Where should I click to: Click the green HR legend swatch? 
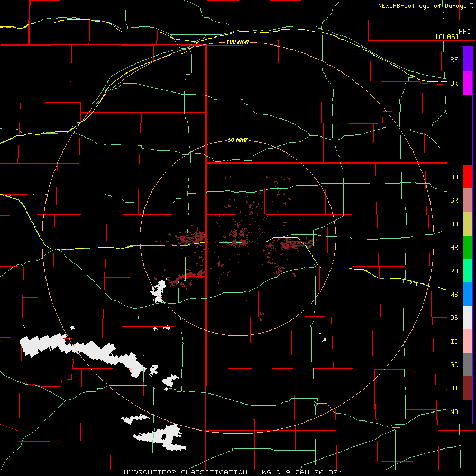click(x=467, y=247)
